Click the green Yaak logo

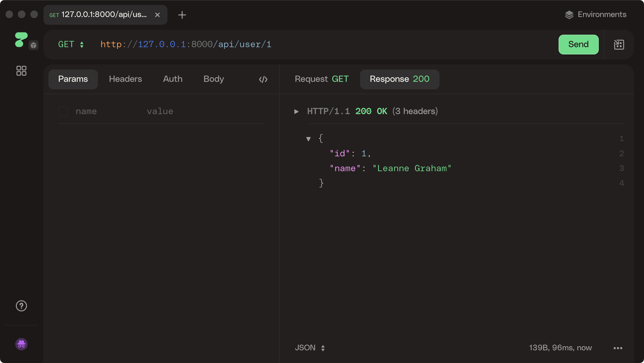point(21,39)
